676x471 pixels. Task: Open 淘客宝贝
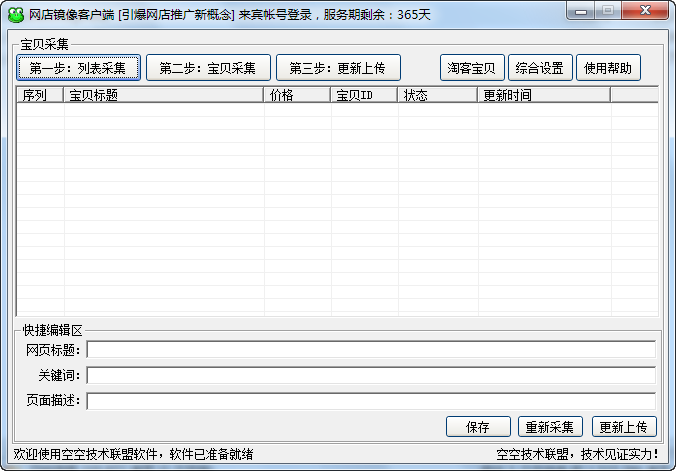point(472,68)
